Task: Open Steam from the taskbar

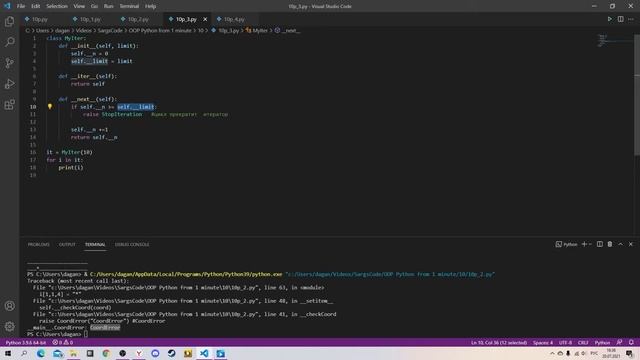Action: pos(171,353)
